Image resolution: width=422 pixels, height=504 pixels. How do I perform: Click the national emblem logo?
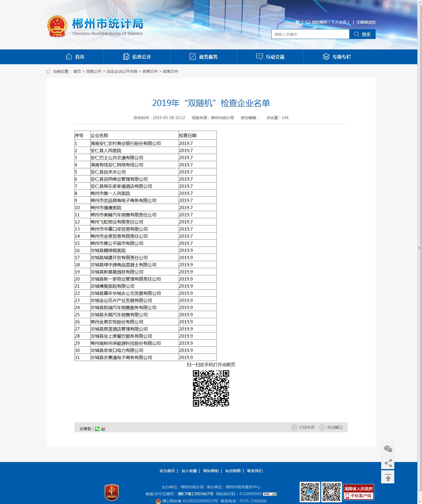click(57, 26)
